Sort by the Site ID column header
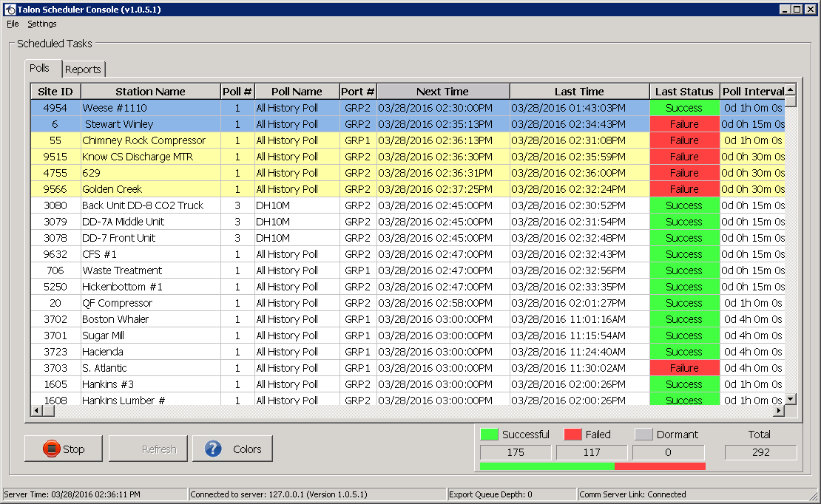Screen dimensions: 821x504 pos(55,92)
